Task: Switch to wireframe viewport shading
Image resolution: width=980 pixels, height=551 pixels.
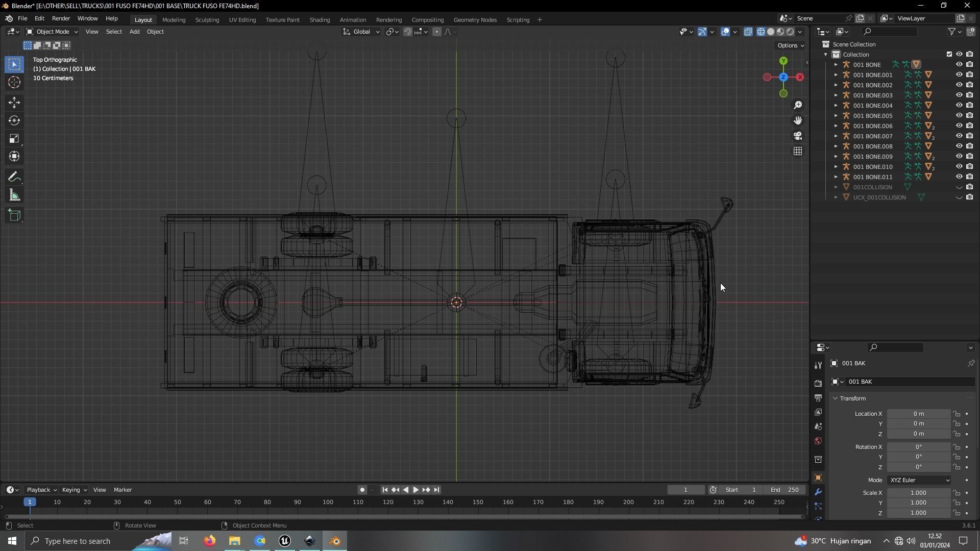Action: point(761,32)
